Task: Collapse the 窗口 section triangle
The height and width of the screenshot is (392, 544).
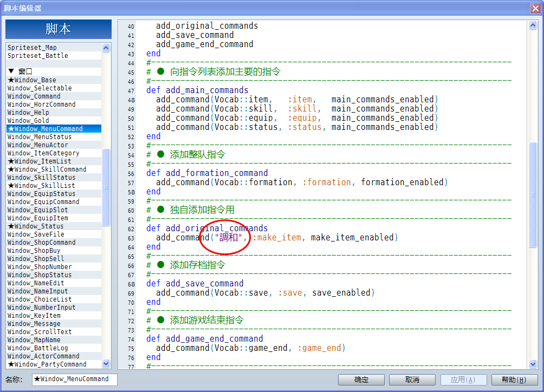Action: pyautogui.click(x=11, y=71)
